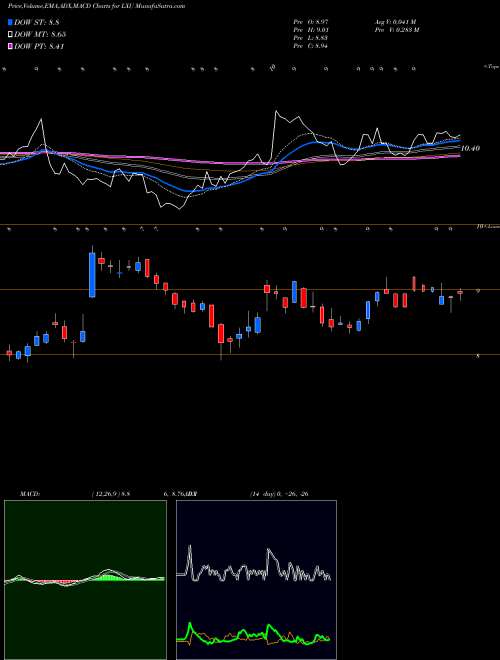Click the MACD label above the green panel

tap(29, 494)
